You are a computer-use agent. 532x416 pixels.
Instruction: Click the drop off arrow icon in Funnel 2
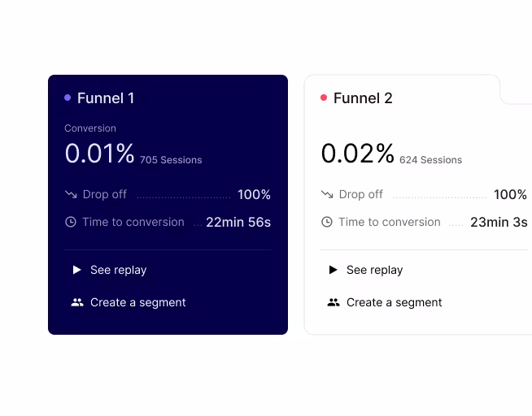click(x=327, y=194)
